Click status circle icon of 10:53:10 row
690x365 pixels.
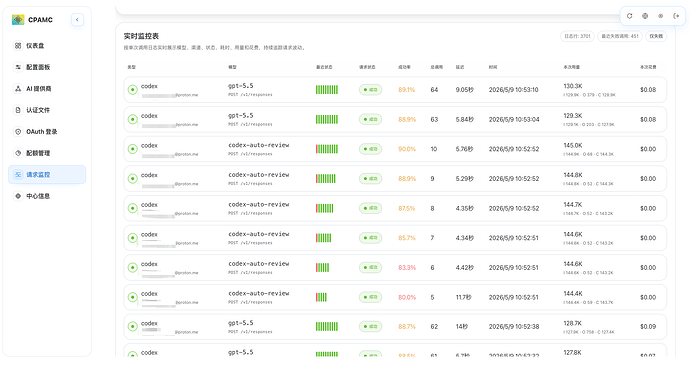point(132,90)
